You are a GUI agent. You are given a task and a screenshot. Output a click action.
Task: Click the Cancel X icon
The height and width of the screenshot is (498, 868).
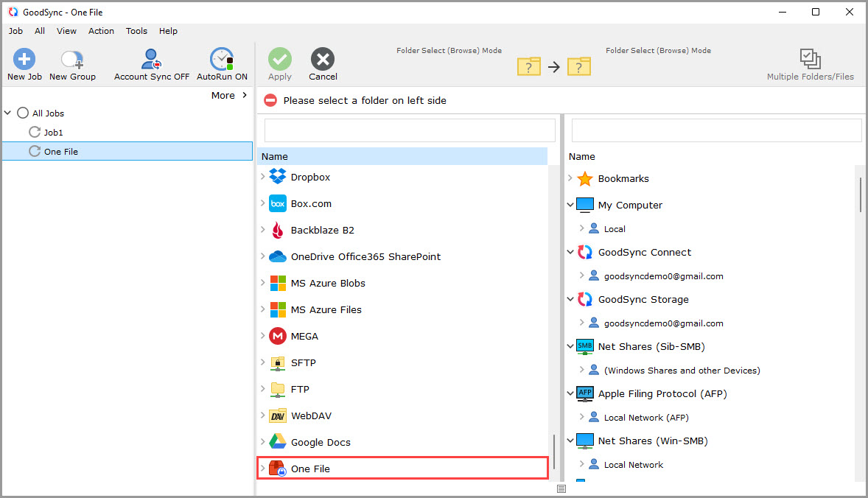coord(323,59)
